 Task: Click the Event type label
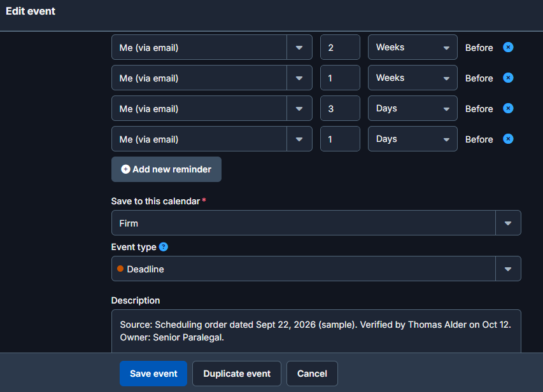(x=134, y=248)
